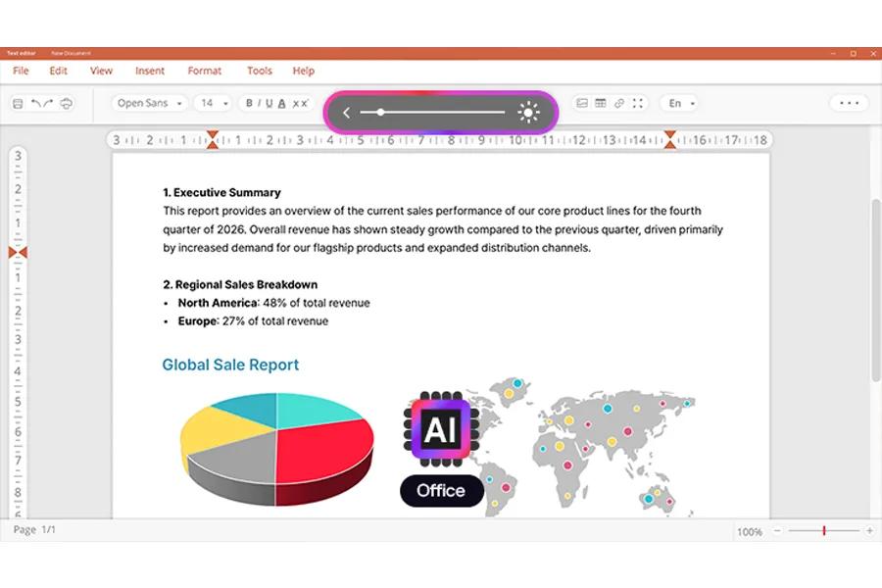Click the Redo arrow icon
882x588 pixels.
[x=47, y=103]
